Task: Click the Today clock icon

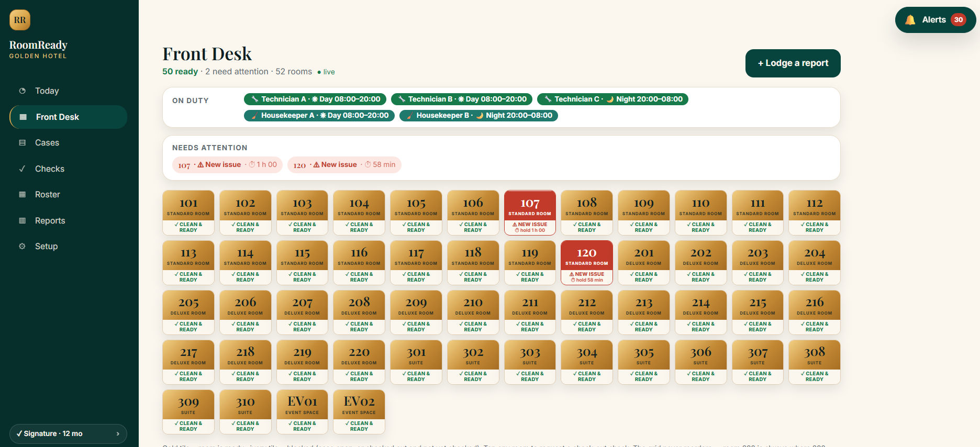Action: click(23, 91)
